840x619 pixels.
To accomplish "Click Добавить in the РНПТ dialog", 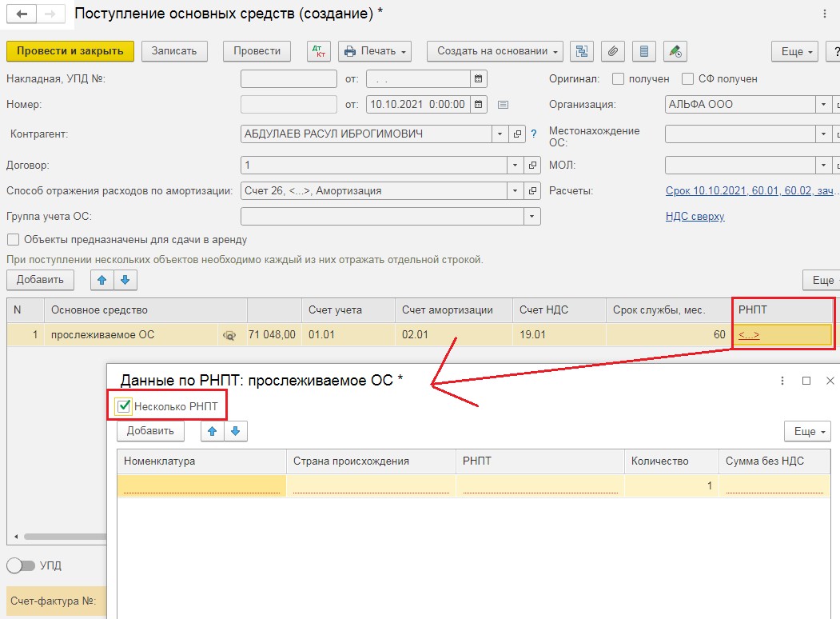I will pyautogui.click(x=150, y=431).
